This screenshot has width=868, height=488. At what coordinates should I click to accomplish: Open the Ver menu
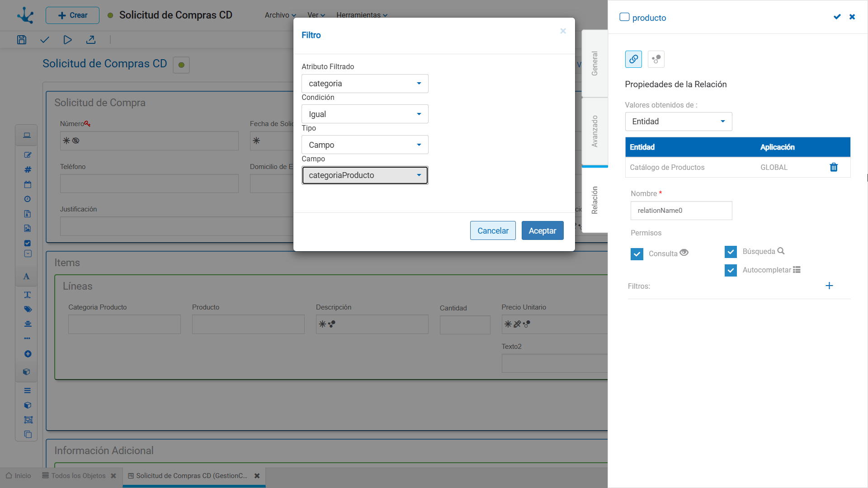[316, 15]
